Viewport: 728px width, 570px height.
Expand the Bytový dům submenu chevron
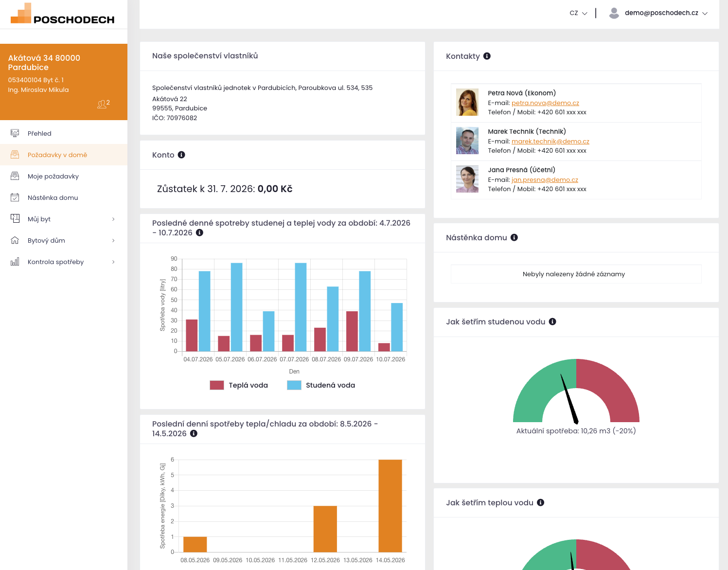113,240
